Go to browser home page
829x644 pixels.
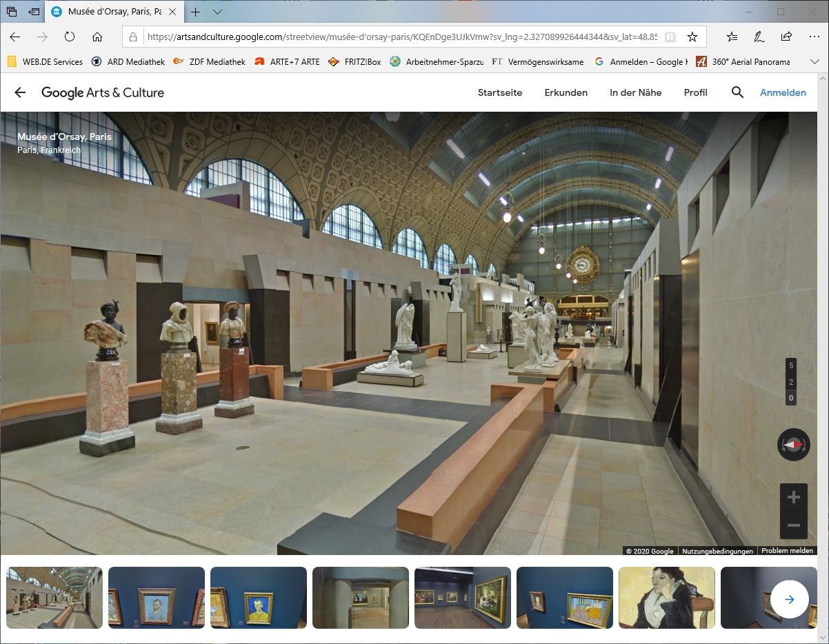click(x=97, y=37)
